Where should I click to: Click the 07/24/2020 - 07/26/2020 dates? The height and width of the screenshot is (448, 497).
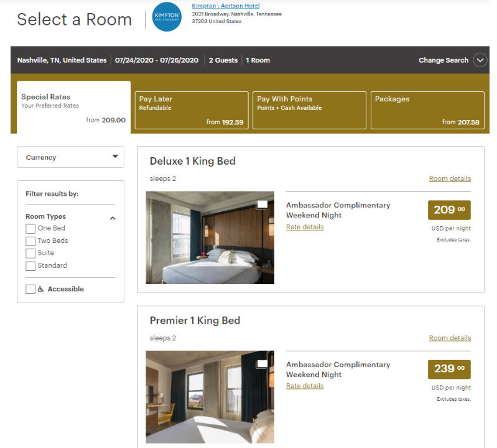coord(157,60)
